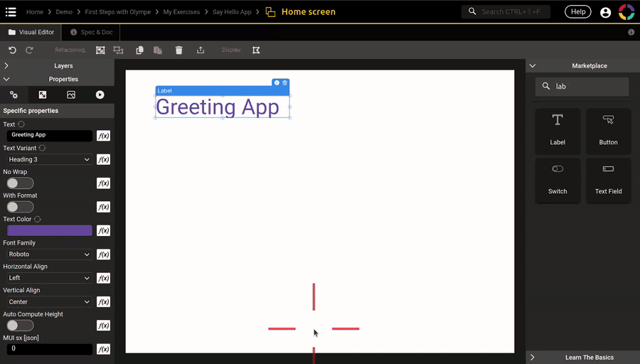Enable the With Format switch
Viewport: 640px width, 364px height.
20,207
